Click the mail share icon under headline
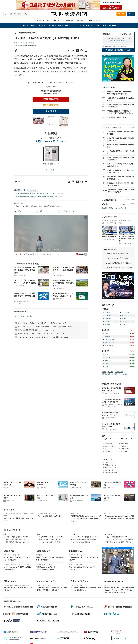This screenshot has width=138, height=644. 69,50
